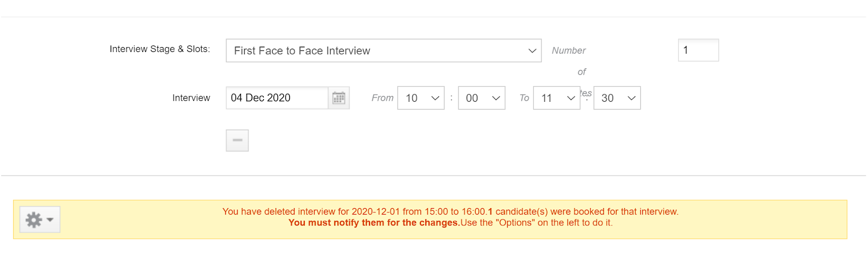The height and width of the screenshot is (253, 868).
Task: Click the italic 'of' label text
Action: point(582,72)
